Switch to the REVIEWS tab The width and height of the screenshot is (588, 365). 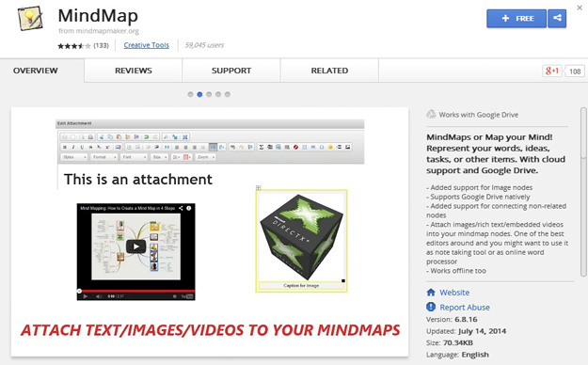pos(134,71)
